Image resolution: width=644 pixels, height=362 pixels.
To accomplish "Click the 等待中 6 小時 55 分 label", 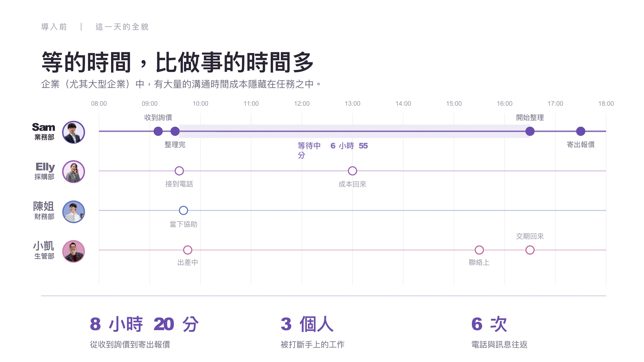I will click(x=333, y=150).
